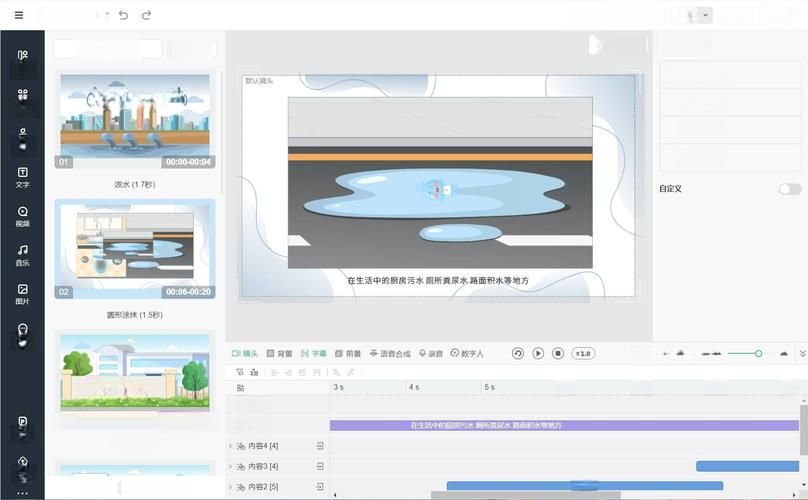Click the timeline zoom slider handle
Screen dimensions: 808x500
click(x=758, y=353)
